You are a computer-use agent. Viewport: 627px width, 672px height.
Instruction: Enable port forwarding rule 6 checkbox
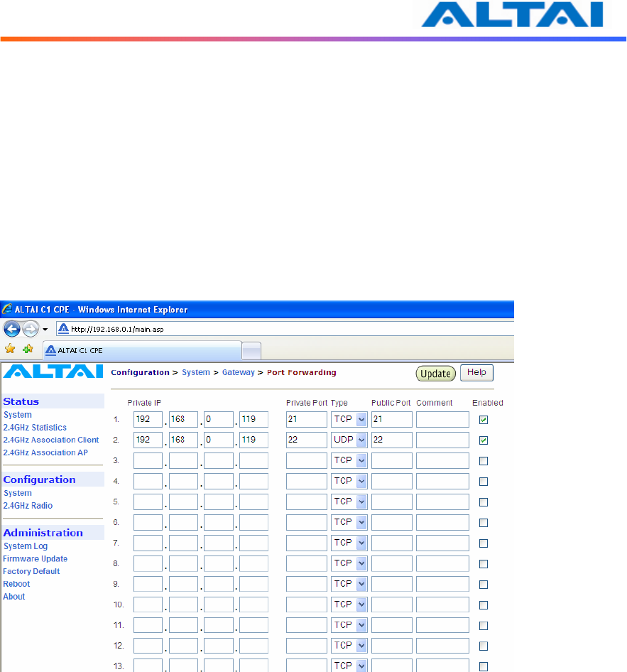tap(484, 522)
